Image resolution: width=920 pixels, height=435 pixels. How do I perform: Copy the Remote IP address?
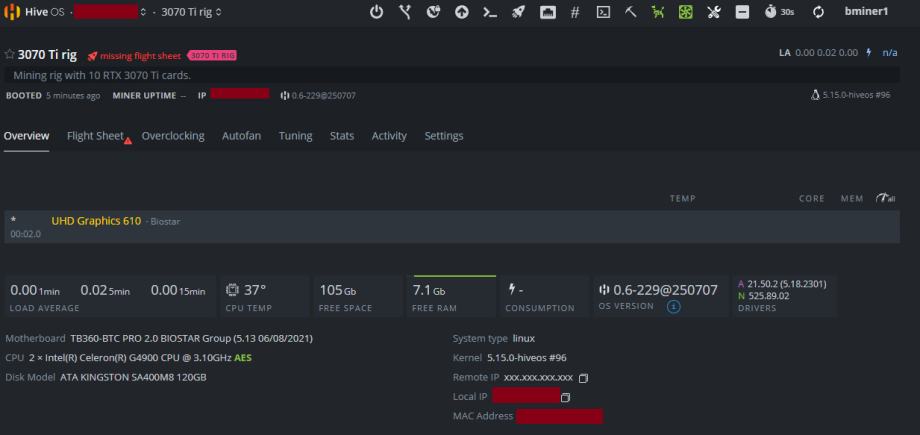coord(584,378)
